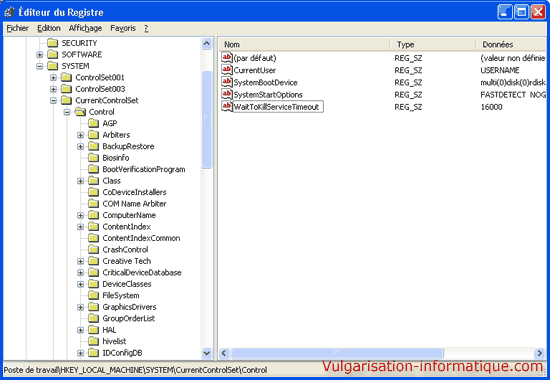The width and height of the screenshot is (550, 380).
Task: Select the COM Name Arbiter folder icon
Action: coord(94,204)
